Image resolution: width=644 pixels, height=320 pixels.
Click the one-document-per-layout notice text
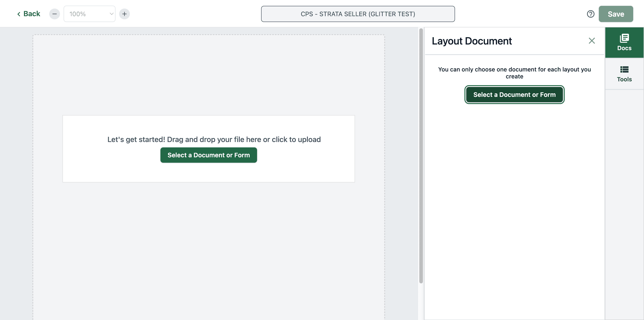pos(515,73)
